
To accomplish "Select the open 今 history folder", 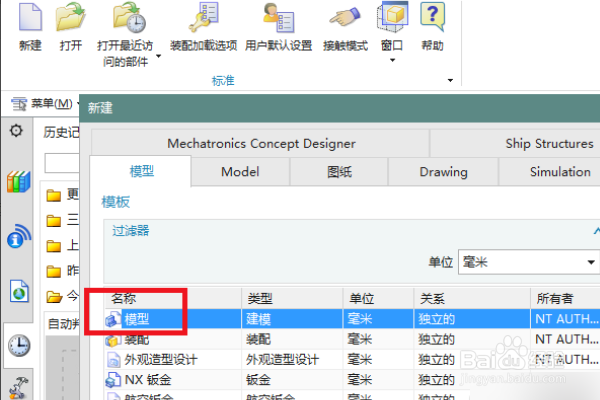I will pos(62,296).
